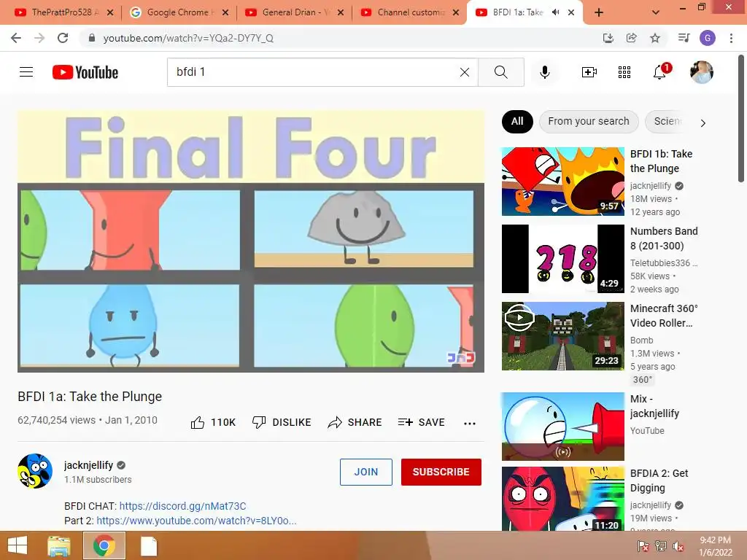Like the video with thumbs up
The image size is (747, 560).
coord(213,422)
